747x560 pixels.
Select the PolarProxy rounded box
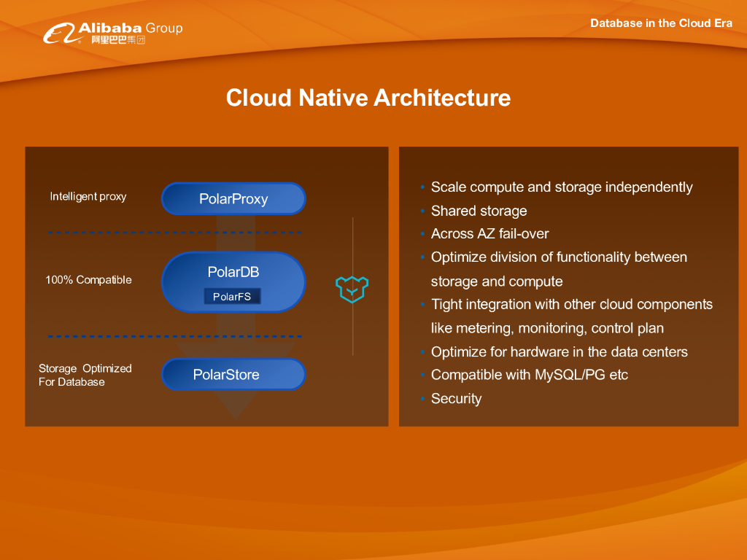[x=233, y=198]
